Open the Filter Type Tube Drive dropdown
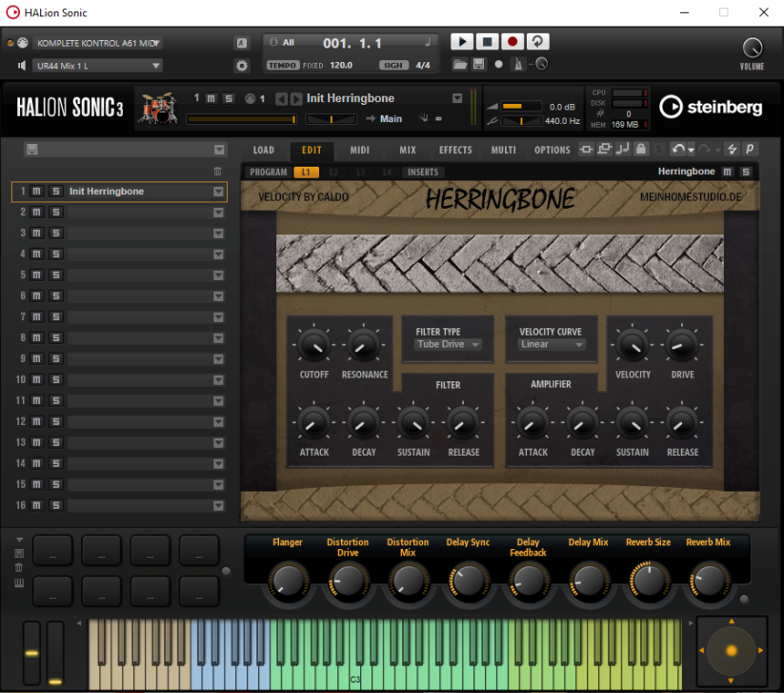The width and height of the screenshot is (784, 693). (448, 344)
